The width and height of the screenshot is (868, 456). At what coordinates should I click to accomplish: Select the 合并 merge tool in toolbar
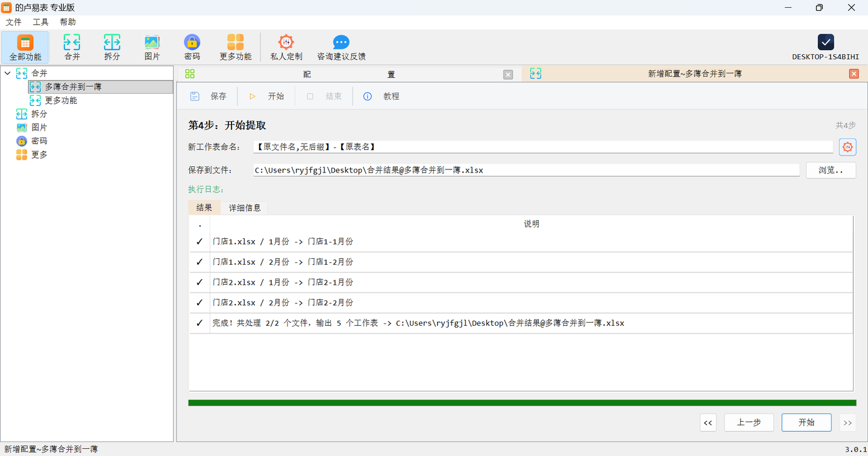click(72, 47)
